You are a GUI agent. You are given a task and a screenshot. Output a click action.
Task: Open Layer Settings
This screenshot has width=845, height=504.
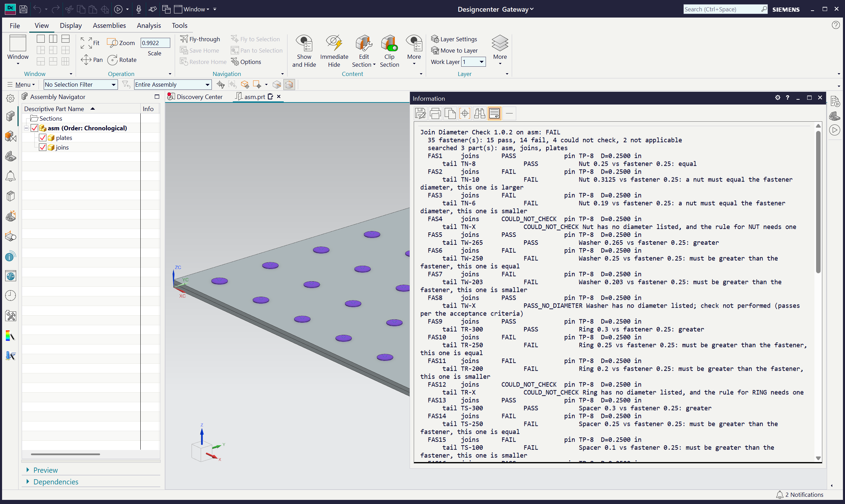pyautogui.click(x=454, y=39)
